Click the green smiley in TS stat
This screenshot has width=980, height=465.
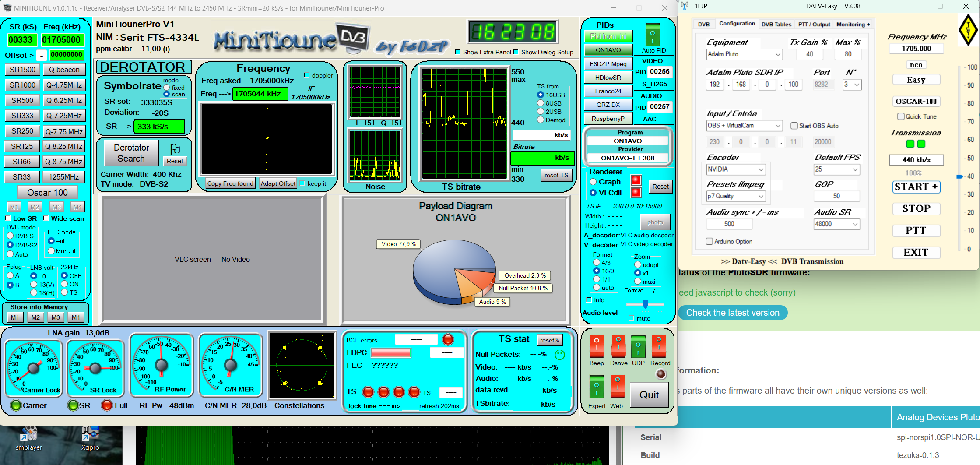pyautogui.click(x=559, y=355)
